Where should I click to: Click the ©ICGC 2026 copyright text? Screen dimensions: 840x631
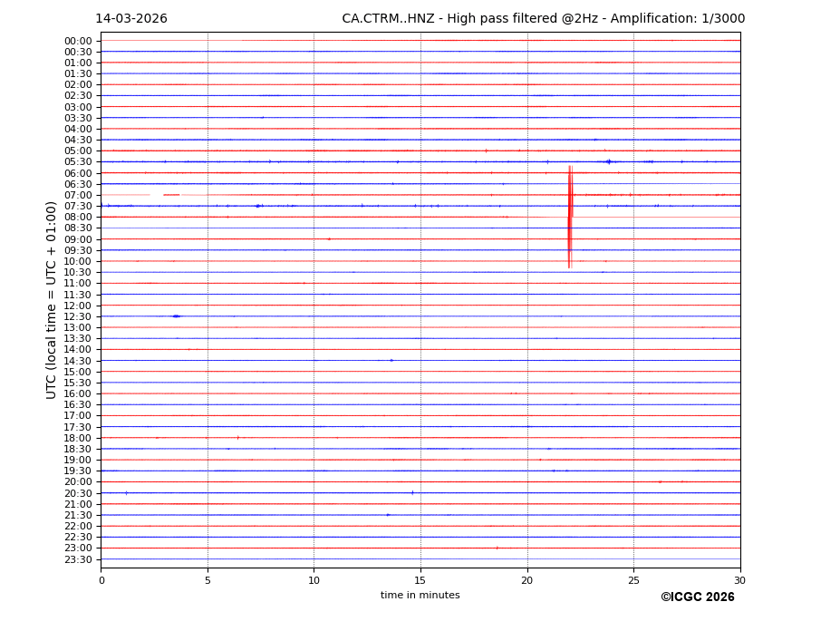point(697,597)
